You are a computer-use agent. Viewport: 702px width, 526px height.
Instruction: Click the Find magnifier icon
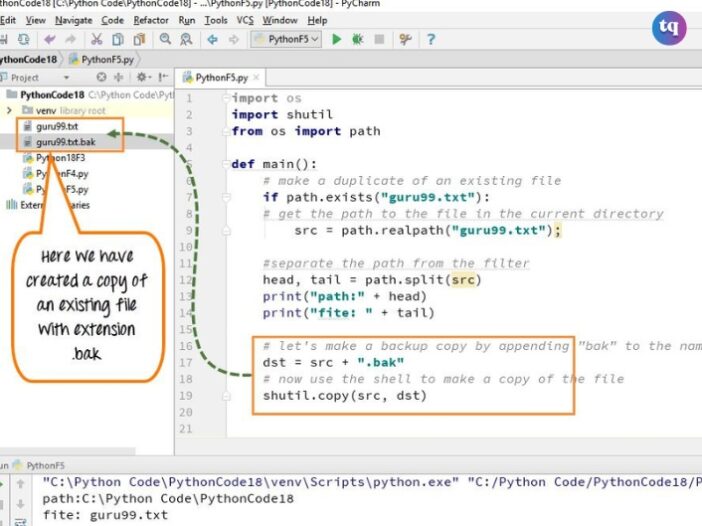(165, 39)
